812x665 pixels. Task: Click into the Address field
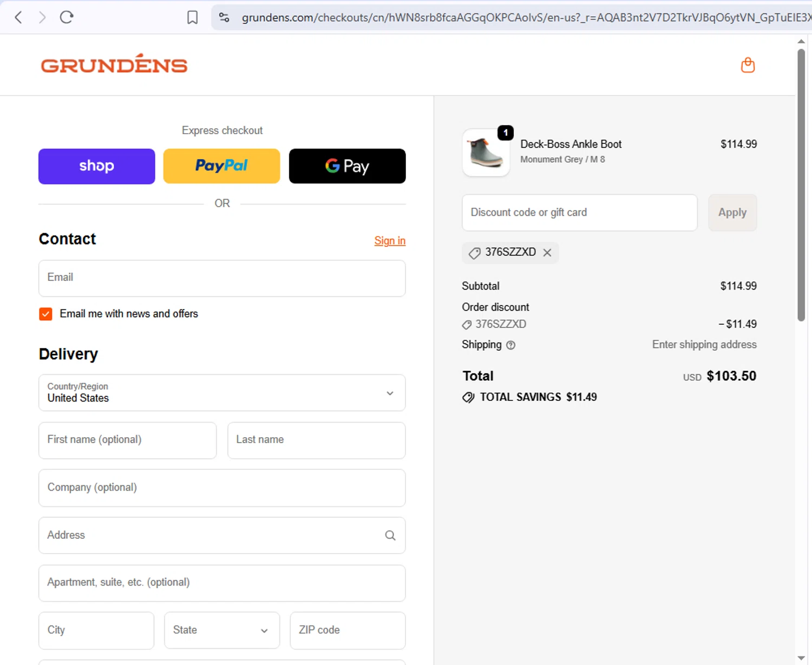[222, 536]
